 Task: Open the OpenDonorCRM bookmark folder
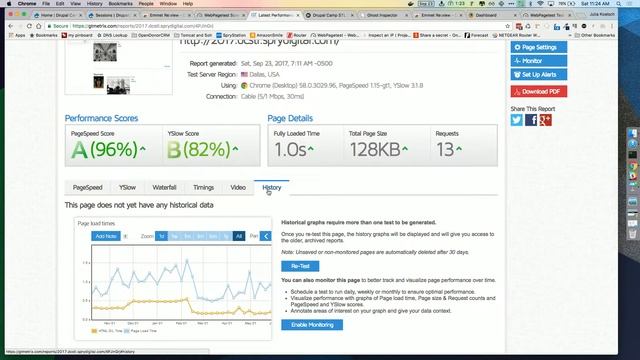150,36
